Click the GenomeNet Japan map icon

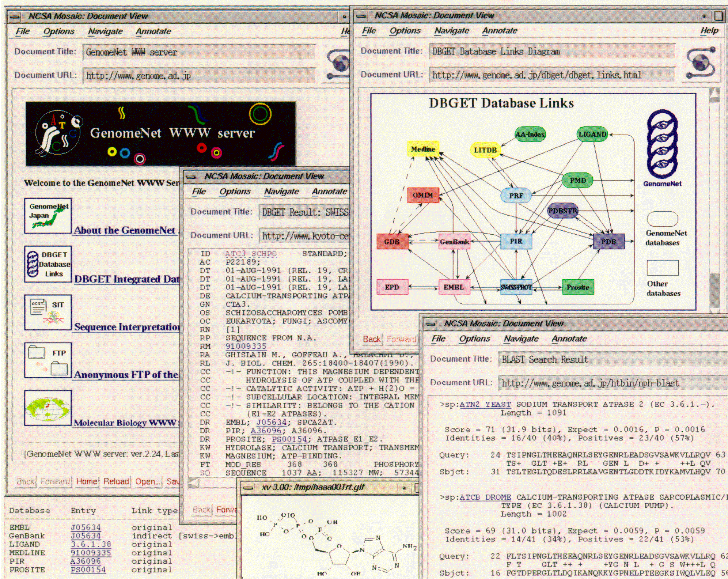[x=48, y=216]
